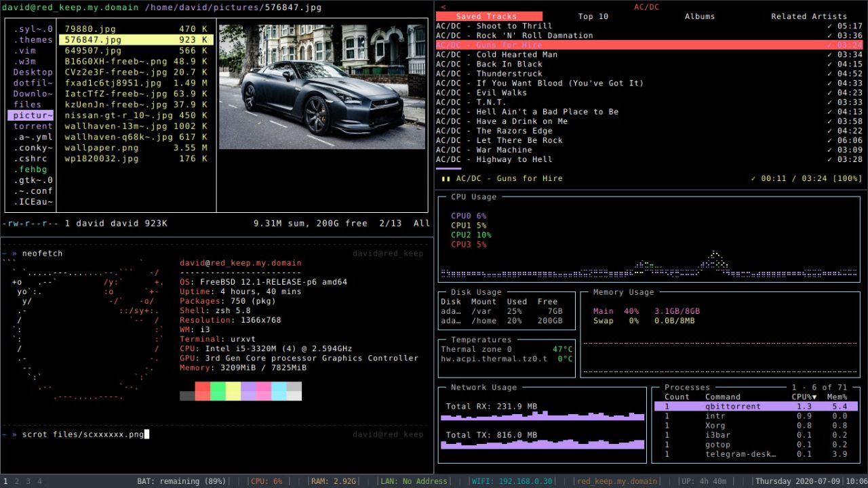868x488 pixels.
Task: Click the back arrow in music player header
Action: click(x=443, y=7)
